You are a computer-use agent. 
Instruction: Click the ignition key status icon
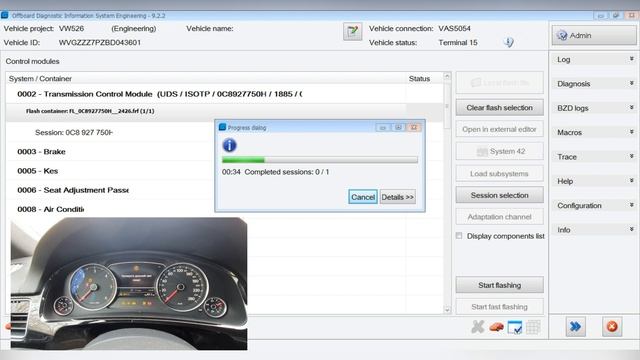click(x=509, y=42)
